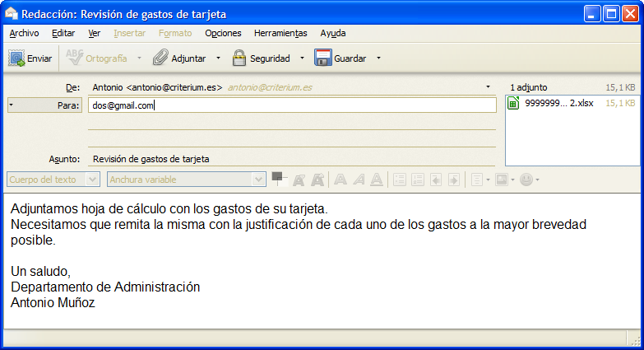Apply bulleted list formatting
The width and height of the screenshot is (644, 350).
point(400,180)
